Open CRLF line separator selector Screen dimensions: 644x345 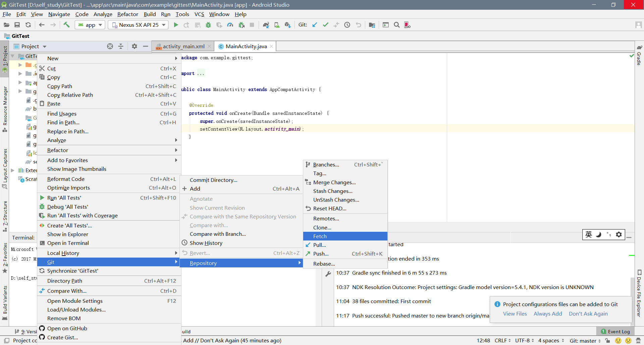pyautogui.click(x=502, y=341)
